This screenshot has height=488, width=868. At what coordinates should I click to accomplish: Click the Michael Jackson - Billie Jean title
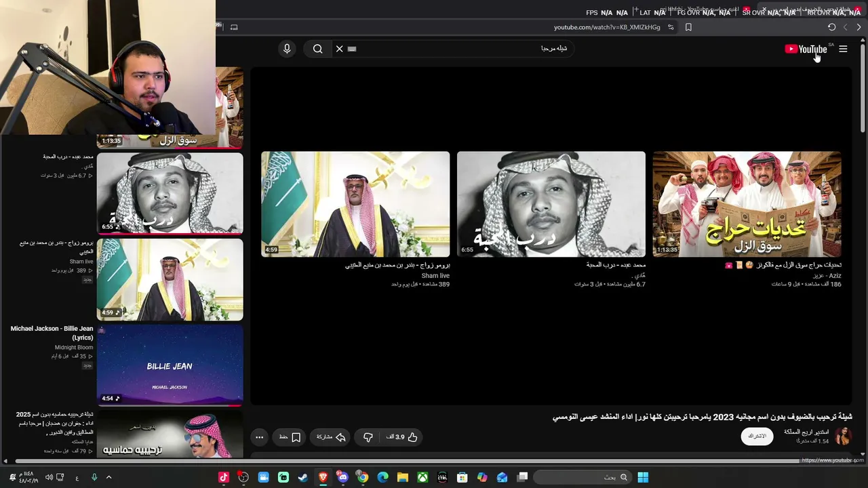tap(52, 333)
